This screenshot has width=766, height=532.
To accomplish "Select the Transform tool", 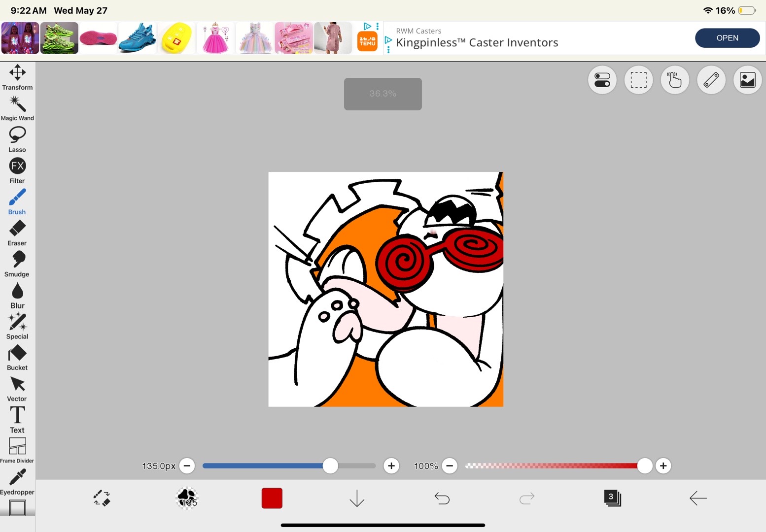I will pyautogui.click(x=17, y=77).
